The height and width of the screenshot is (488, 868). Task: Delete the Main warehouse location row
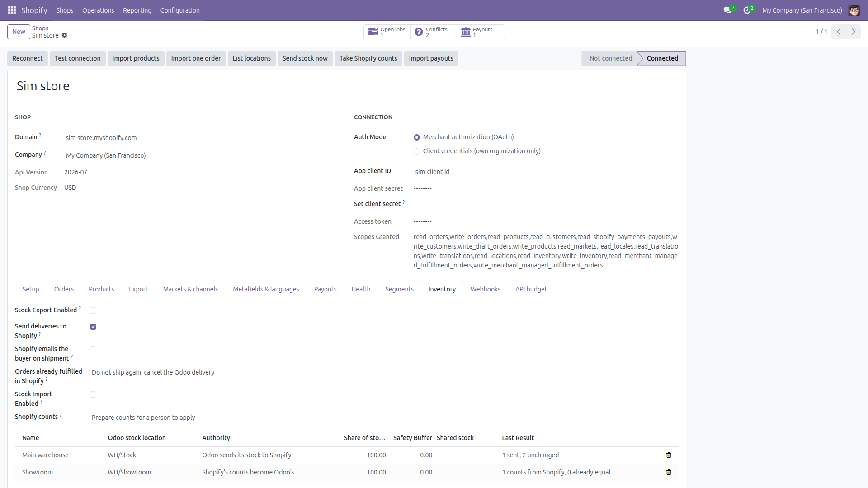pos(669,455)
